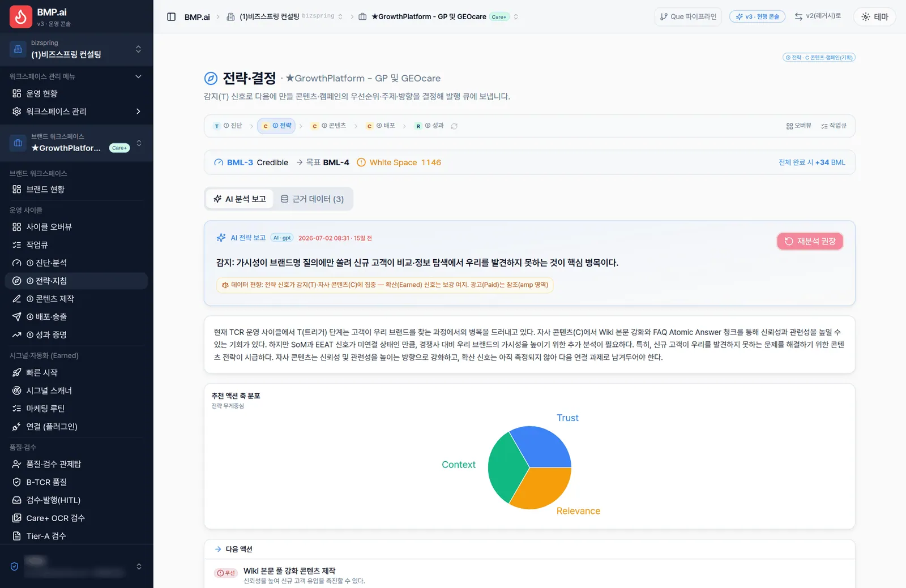Click the Tier-A 검수 document icon
Screen dimensions: 906x588
[17, 536]
